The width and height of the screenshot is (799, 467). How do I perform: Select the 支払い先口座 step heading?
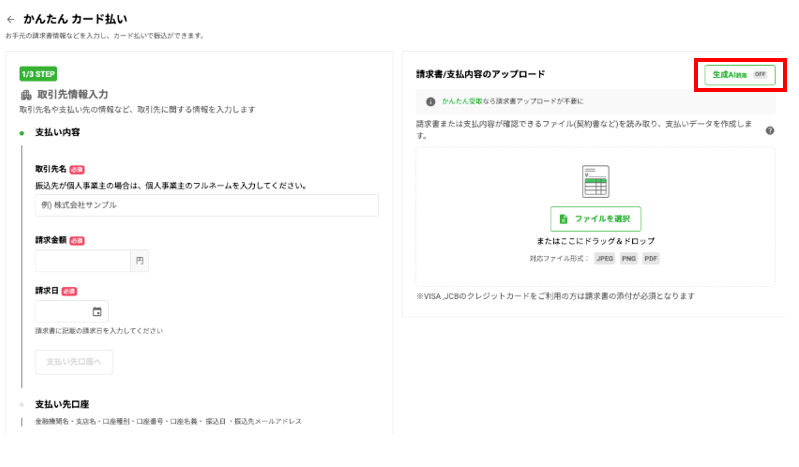(x=62, y=404)
